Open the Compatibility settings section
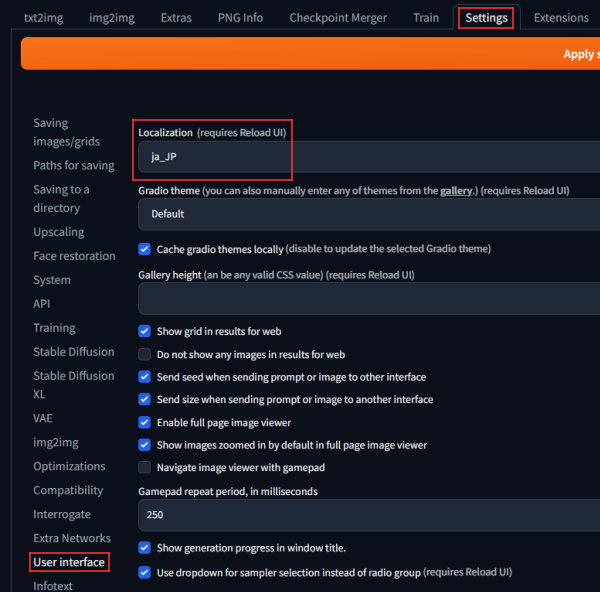The width and height of the screenshot is (600, 592). [68, 490]
